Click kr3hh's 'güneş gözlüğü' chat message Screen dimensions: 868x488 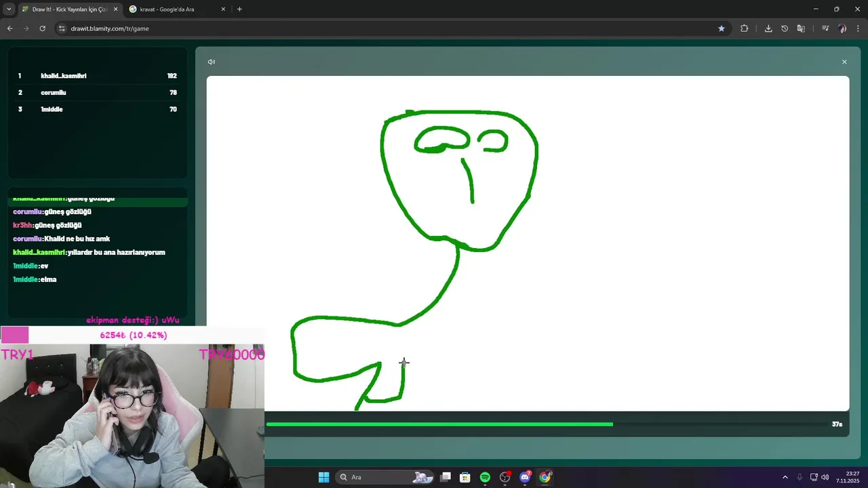pos(47,225)
